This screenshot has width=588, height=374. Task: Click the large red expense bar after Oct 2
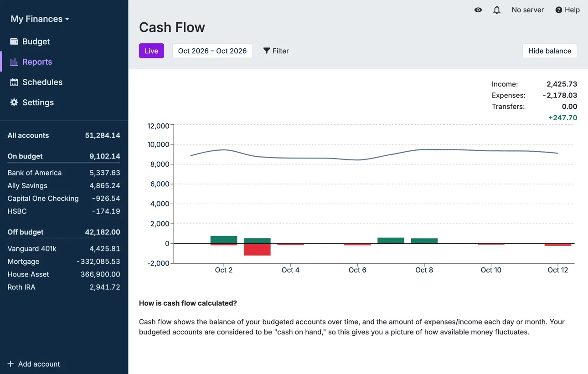pyautogui.click(x=257, y=250)
